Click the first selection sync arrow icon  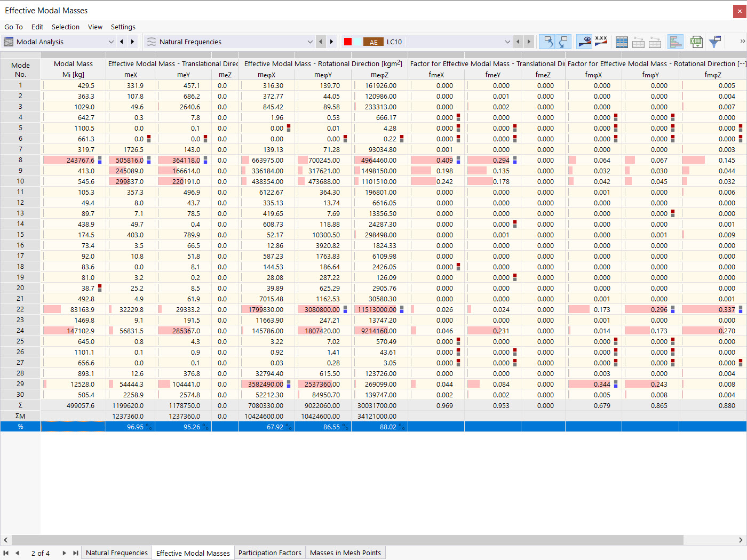click(x=547, y=42)
